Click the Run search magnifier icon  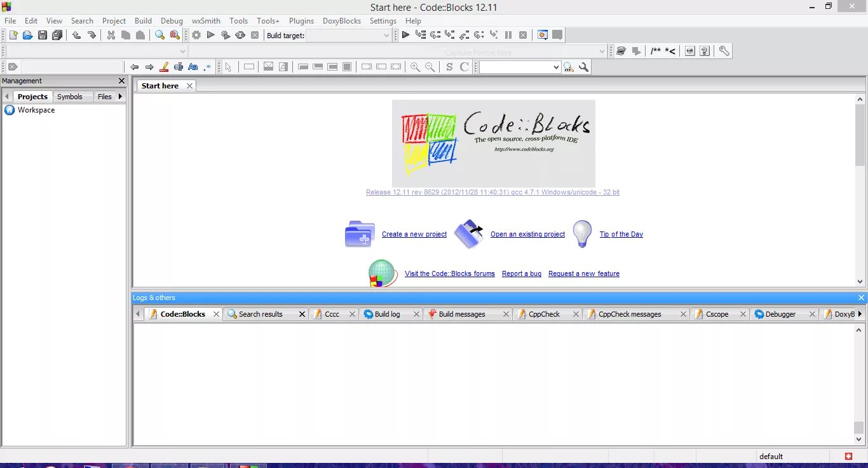569,67
